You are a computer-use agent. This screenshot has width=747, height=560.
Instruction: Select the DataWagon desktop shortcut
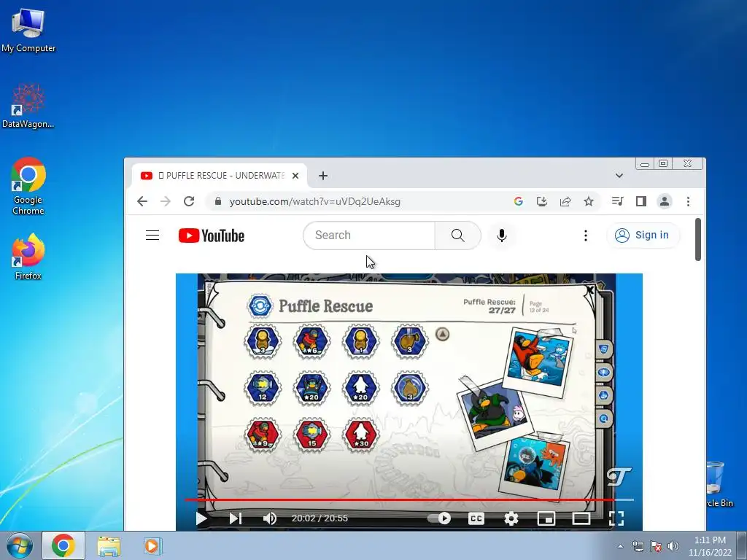[x=28, y=106]
